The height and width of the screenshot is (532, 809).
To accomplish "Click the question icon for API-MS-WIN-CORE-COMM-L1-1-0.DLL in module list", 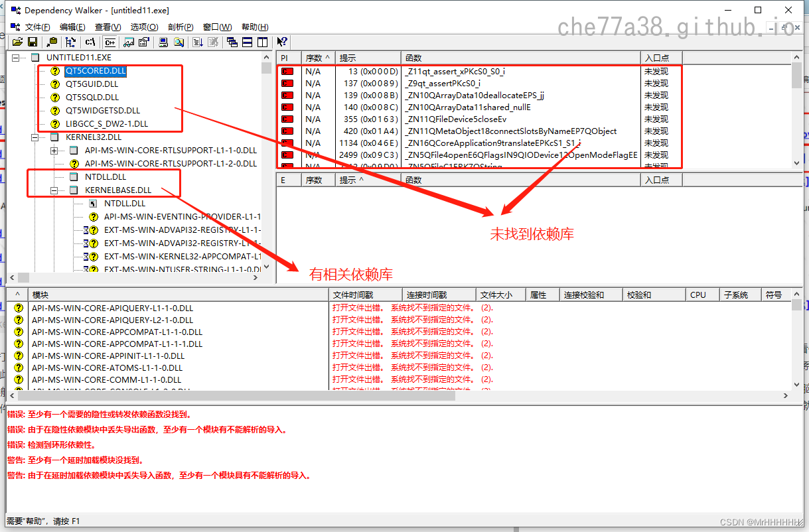I will click(19, 379).
